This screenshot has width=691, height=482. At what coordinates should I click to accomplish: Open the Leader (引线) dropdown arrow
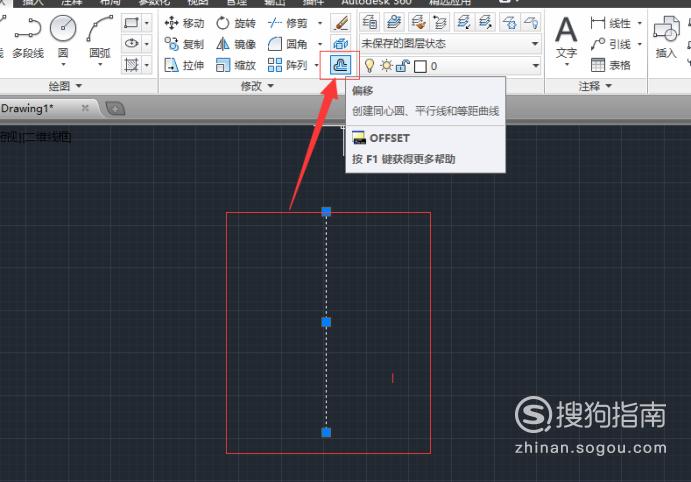tap(639, 44)
